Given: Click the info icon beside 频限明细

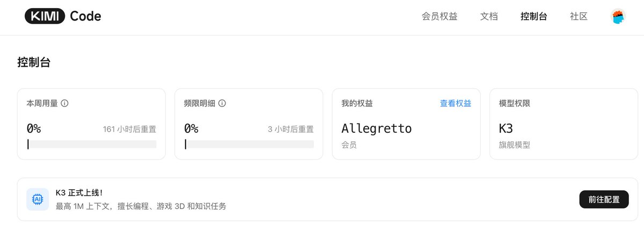Looking at the screenshot, I should pyautogui.click(x=222, y=103).
